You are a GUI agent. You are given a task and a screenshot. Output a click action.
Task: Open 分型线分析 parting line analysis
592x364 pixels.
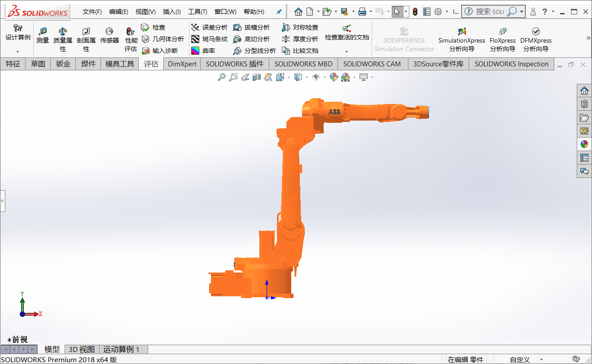coord(254,51)
